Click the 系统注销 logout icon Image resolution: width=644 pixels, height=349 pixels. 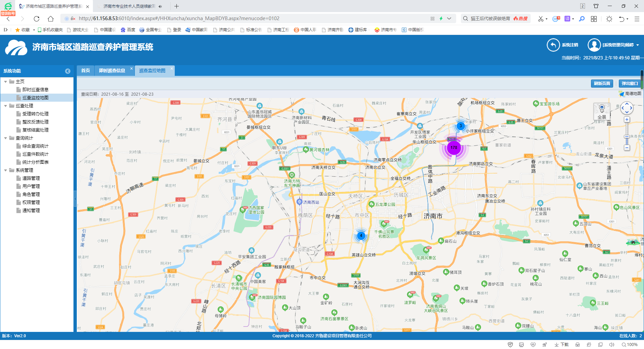coord(553,45)
